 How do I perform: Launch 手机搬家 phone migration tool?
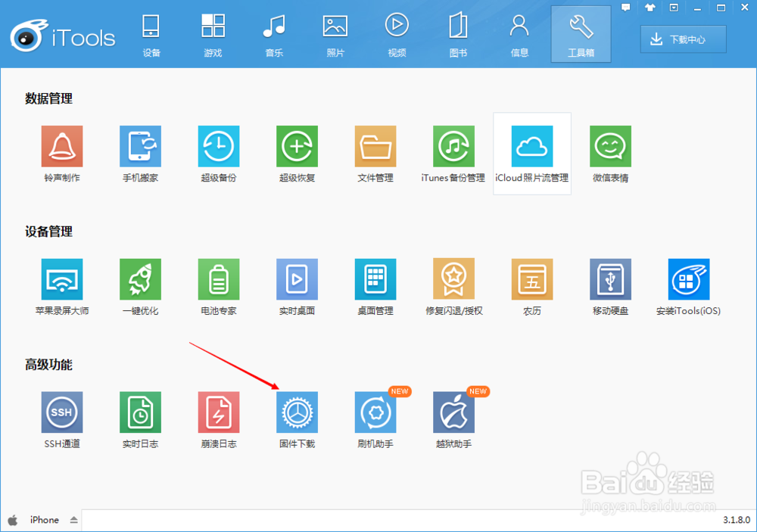pos(140,146)
